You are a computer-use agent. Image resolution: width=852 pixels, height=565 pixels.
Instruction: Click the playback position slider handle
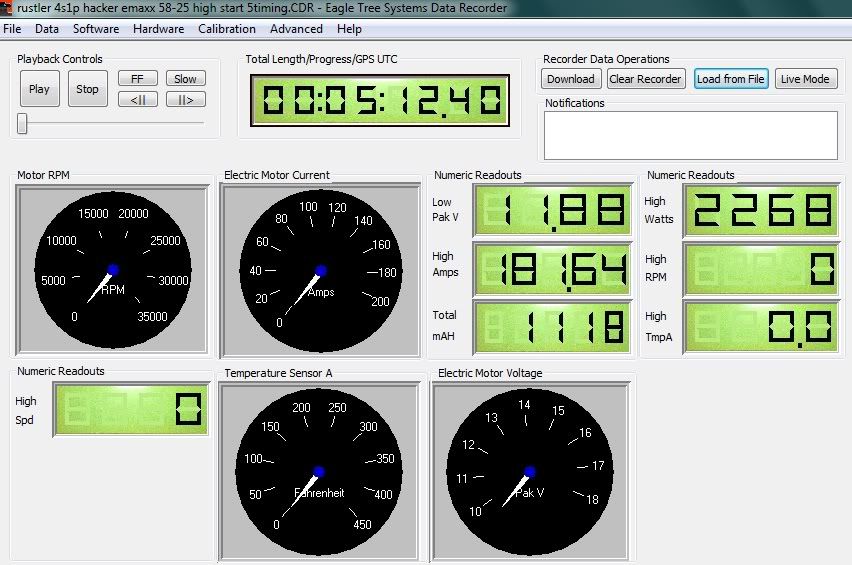coord(22,124)
